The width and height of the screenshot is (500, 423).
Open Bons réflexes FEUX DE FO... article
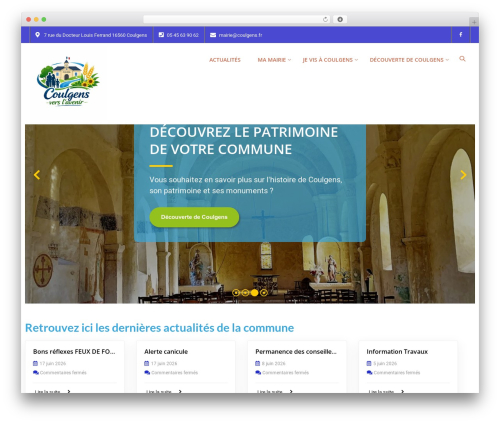point(74,351)
